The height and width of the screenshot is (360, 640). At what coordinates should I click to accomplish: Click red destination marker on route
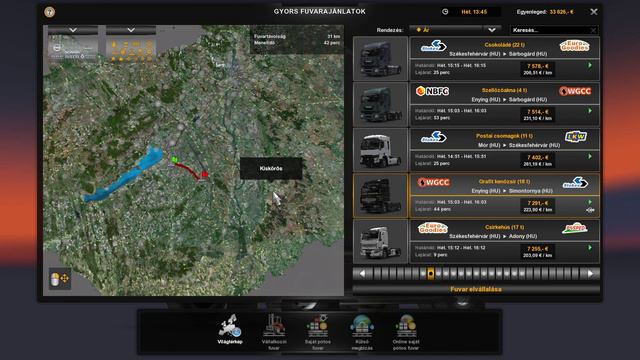(x=205, y=175)
